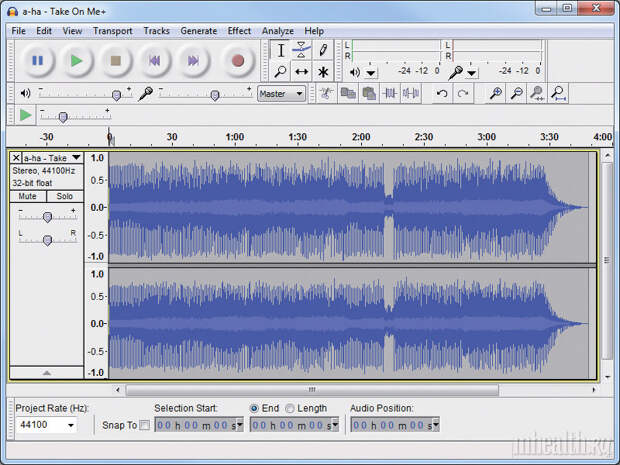Viewport: 620px width, 465px height.
Task: Open Selection Start format dropdown
Action: (x=240, y=425)
